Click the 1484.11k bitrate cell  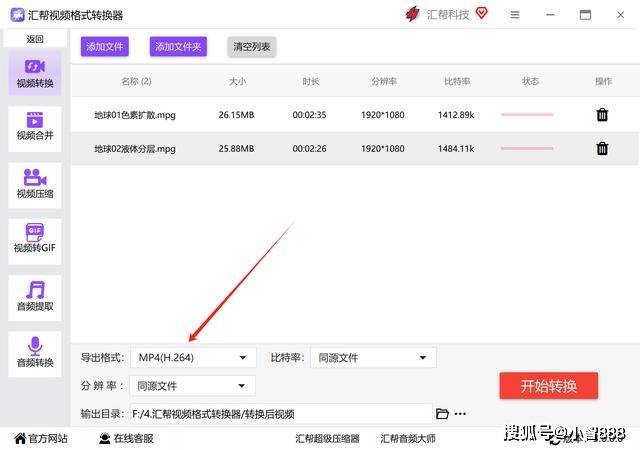(x=456, y=149)
